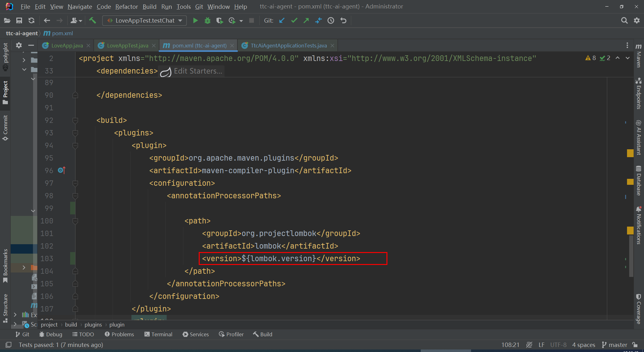Click the Edit Starters link

pyautogui.click(x=197, y=71)
